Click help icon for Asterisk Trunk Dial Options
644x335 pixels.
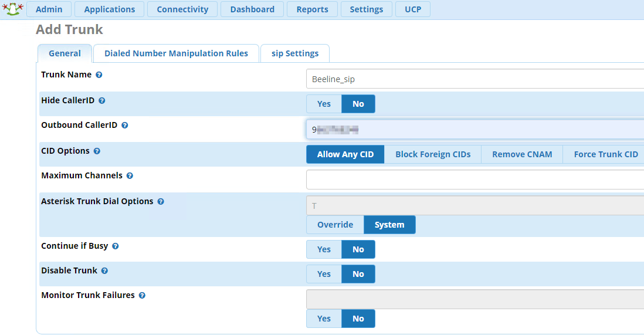(x=161, y=202)
